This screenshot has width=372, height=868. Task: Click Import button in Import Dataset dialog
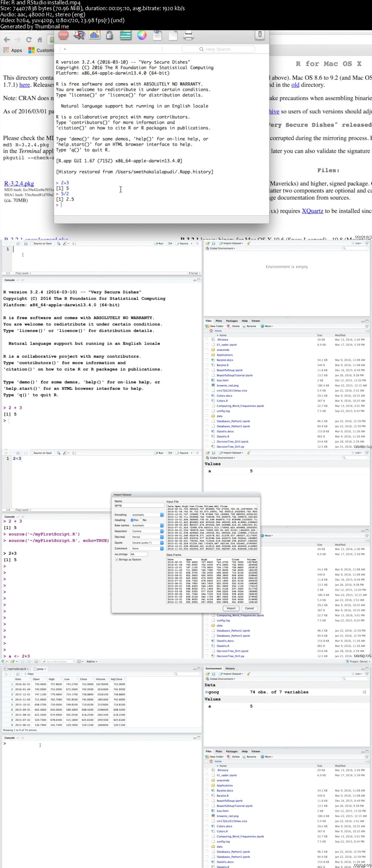pyautogui.click(x=231, y=608)
